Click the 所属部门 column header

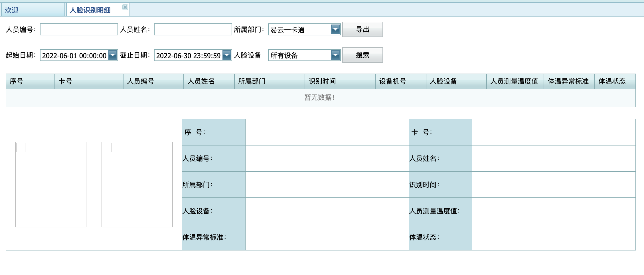[270, 81]
